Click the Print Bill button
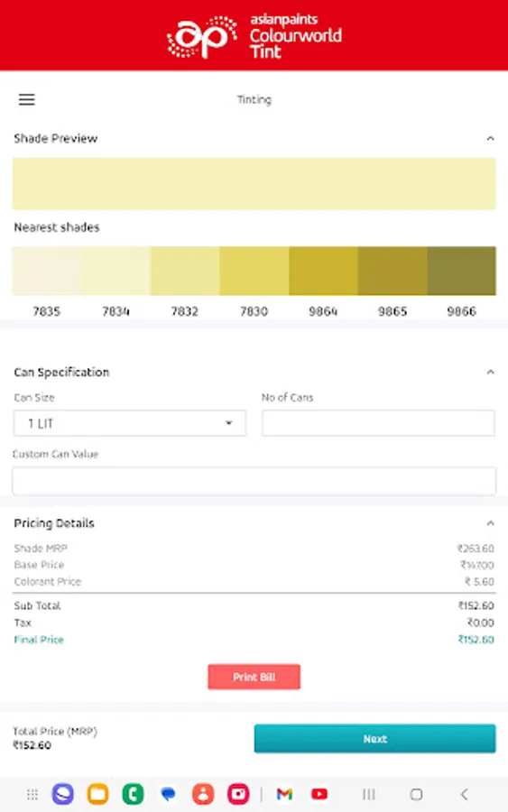508x812 pixels. click(254, 677)
